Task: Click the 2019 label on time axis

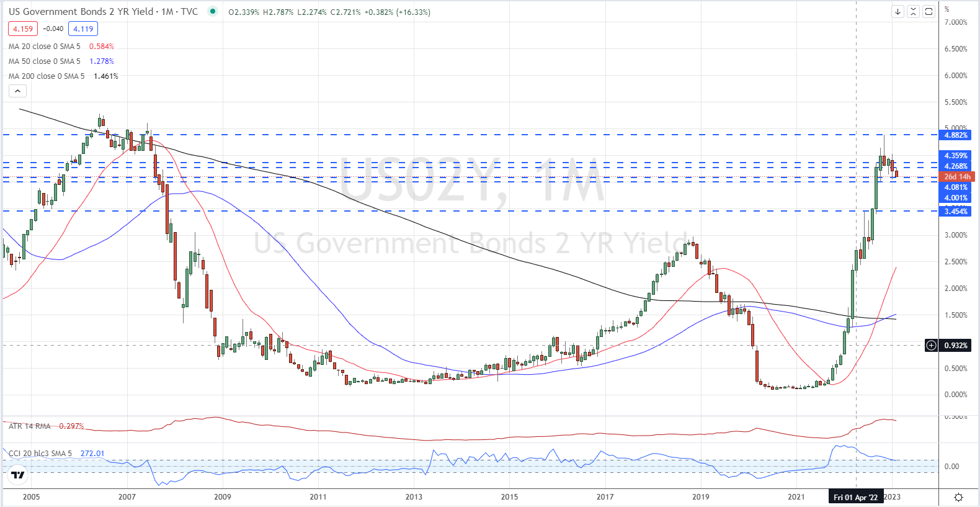Action: pos(700,497)
